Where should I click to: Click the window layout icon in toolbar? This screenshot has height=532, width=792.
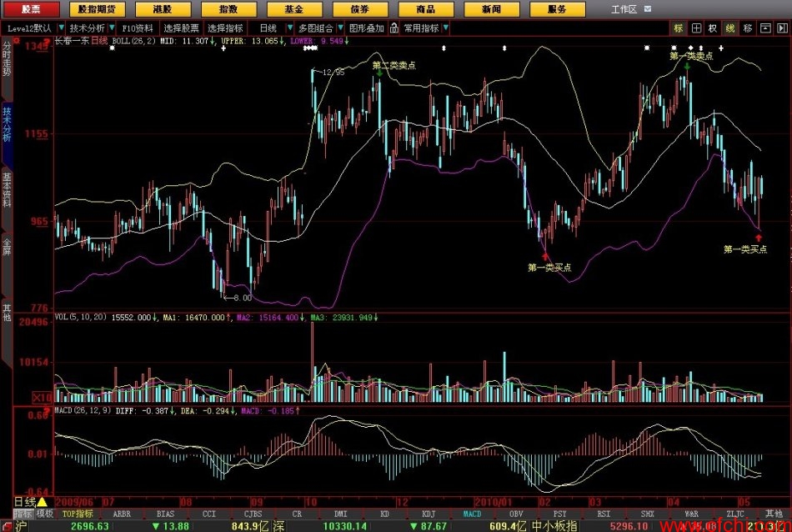(x=765, y=28)
